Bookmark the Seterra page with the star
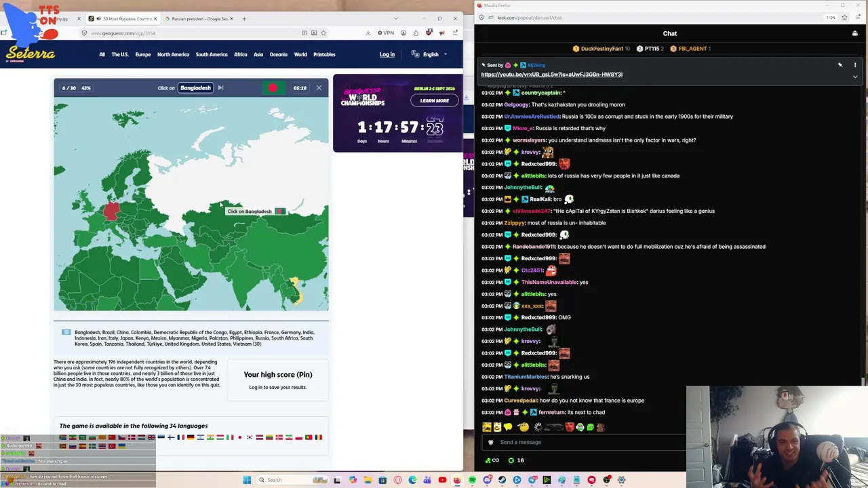 pos(323,33)
